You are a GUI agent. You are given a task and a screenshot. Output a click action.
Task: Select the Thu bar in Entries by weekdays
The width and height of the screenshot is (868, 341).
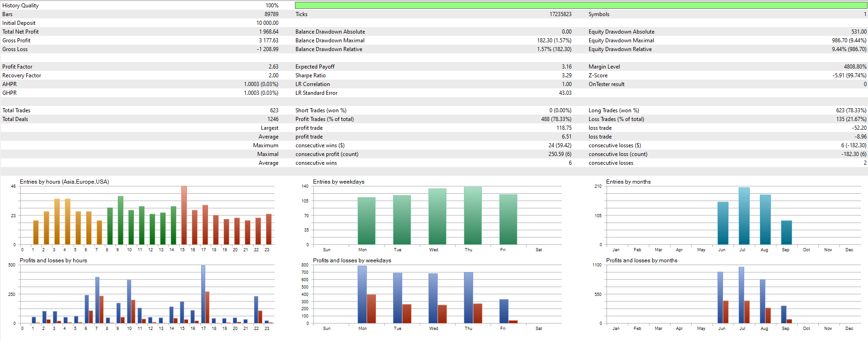(473, 216)
